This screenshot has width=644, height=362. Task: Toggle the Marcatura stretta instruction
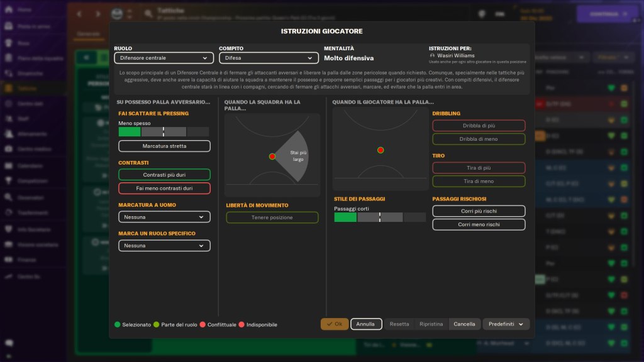[164, 146]
